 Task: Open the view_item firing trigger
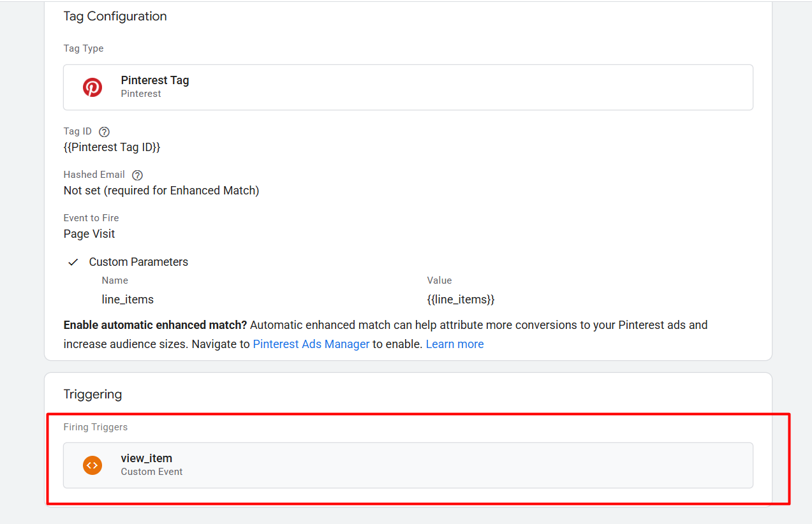408,465
